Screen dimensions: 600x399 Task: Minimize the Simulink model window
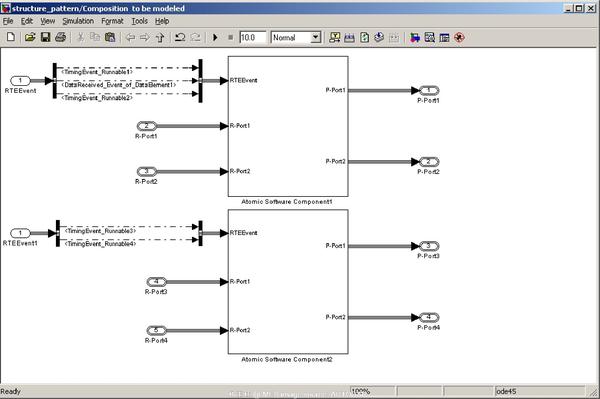tap(569, 8)
